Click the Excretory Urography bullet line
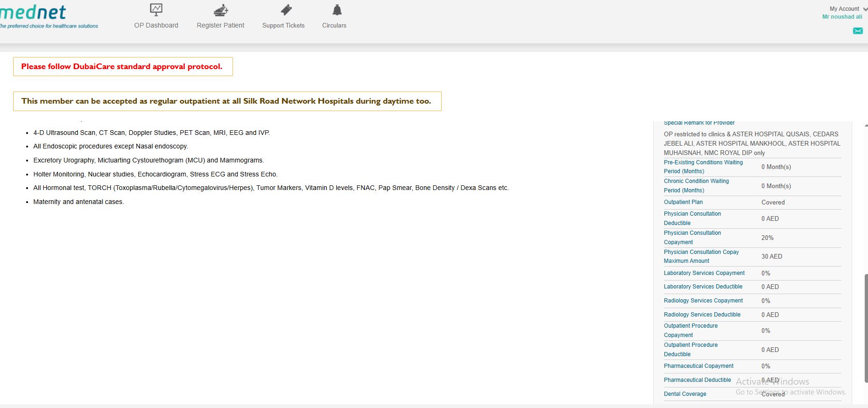Screen dimensions: 868x408 (148, 160)
